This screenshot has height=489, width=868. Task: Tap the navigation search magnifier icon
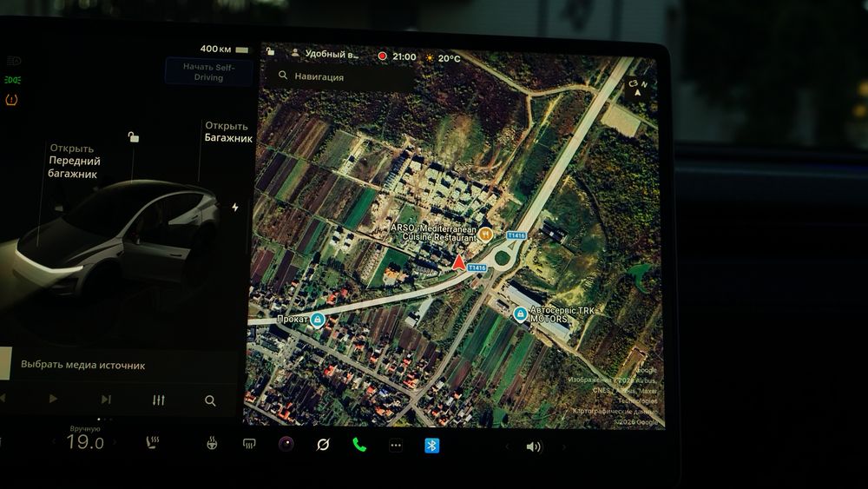pyautogui.click(x=283, y=75)
